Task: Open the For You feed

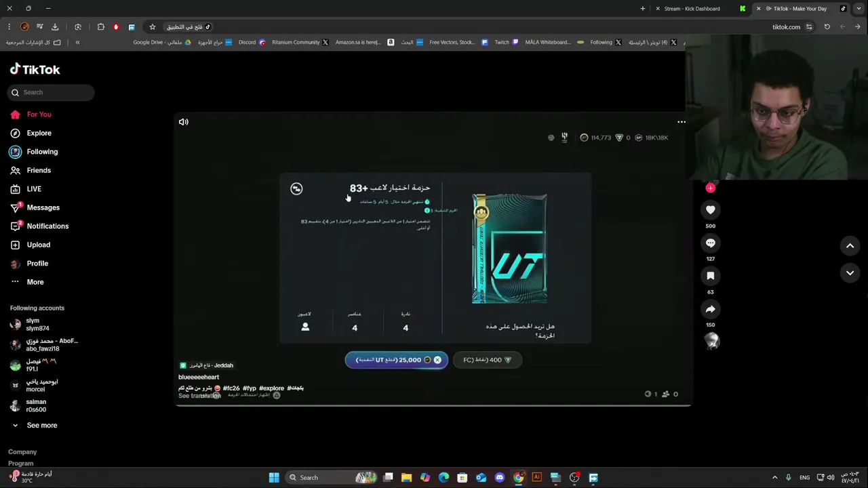Action: coord(31,115)
